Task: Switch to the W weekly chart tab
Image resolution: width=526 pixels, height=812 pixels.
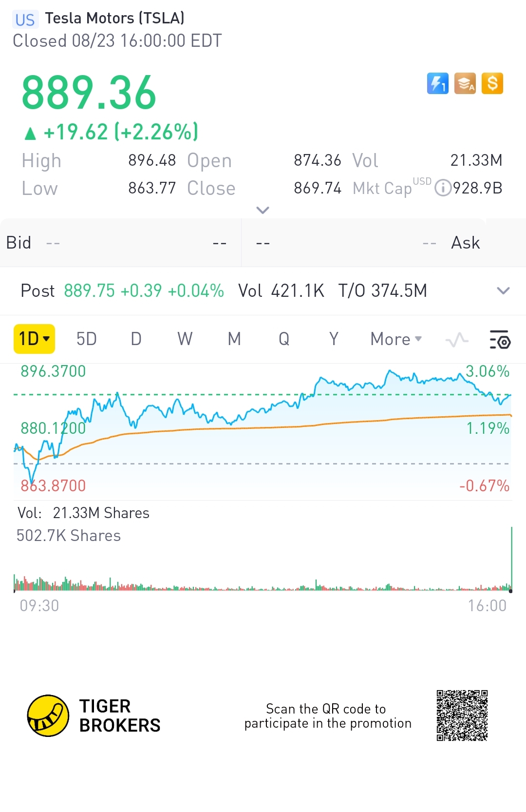Action: pyautogui.click(x=185, y=339)
